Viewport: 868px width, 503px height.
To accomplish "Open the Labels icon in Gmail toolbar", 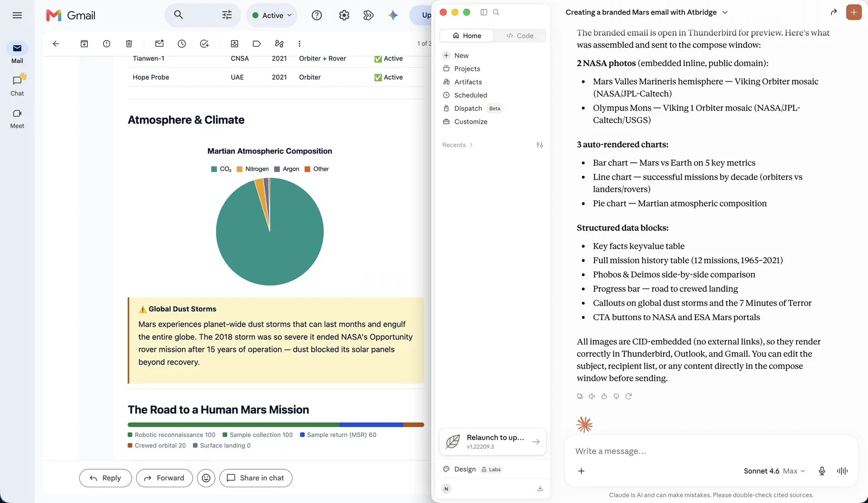I will click(x=257, y=43).
